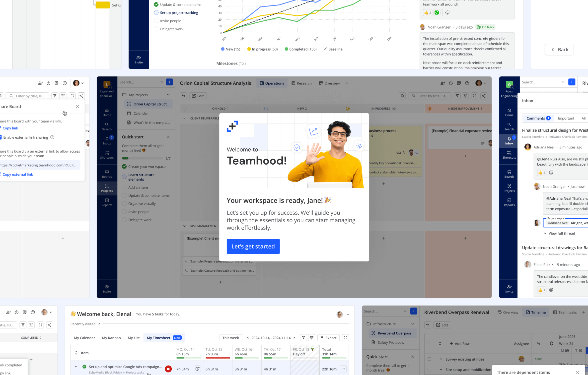The height and width of the screenshot is (375, 588).
Task: Collapse Set up and optimize Google Ads row
Action: pyautogui.click(x=76, y=367)
